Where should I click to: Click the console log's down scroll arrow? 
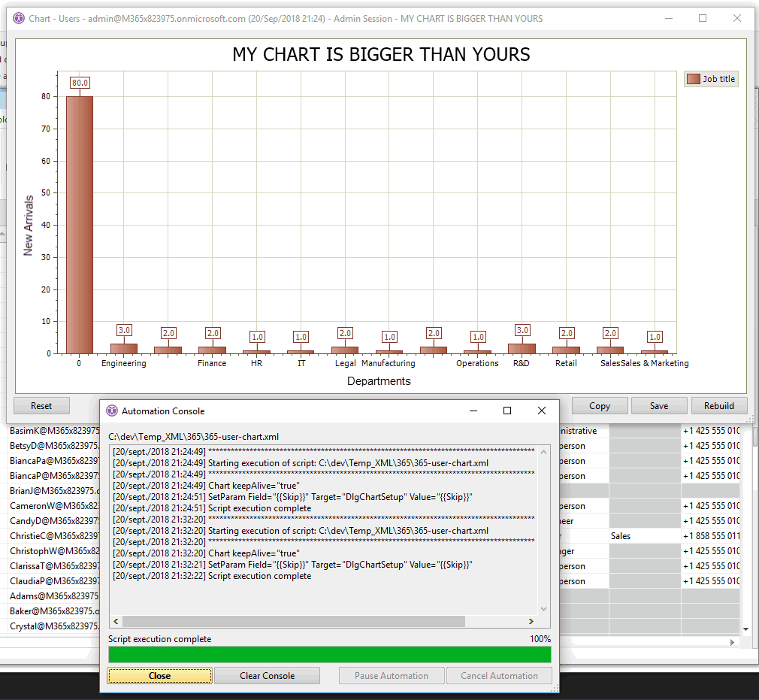(544, 610)
